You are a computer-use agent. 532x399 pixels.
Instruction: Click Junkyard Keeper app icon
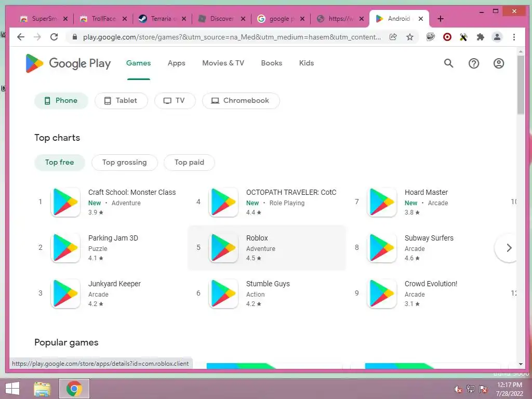pos(65,294)
